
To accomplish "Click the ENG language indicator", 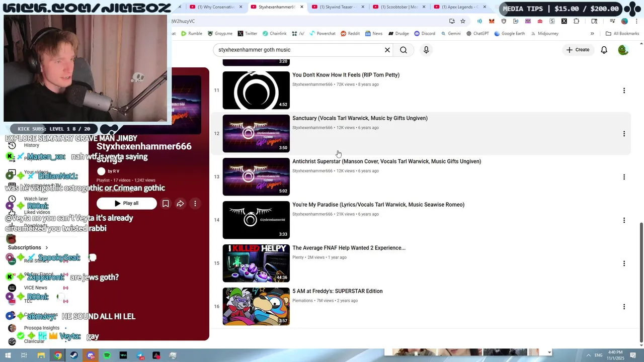I will pos(599,355).
